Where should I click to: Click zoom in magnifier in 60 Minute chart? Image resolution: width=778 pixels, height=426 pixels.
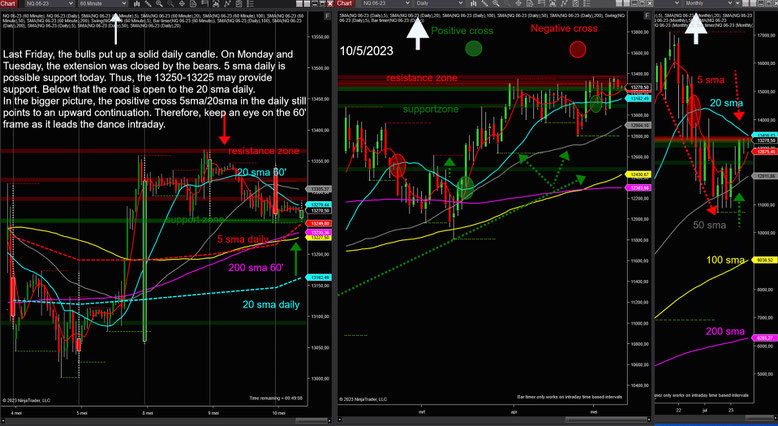tap(159, 3)
